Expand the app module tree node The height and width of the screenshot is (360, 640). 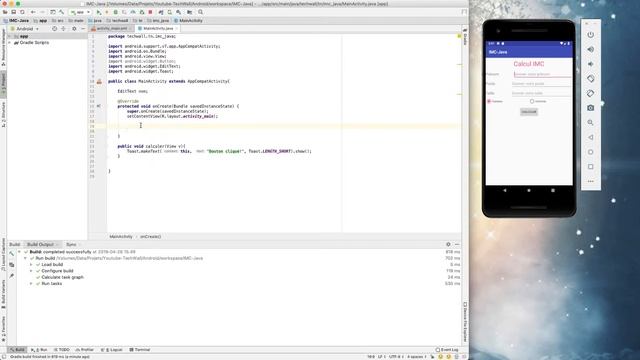point(10,36)
